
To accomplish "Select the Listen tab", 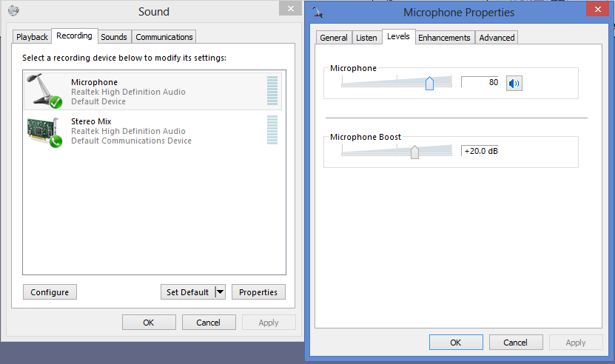I will pos(366,38).
